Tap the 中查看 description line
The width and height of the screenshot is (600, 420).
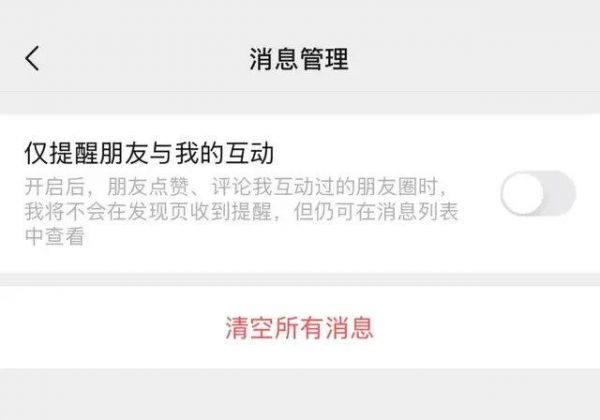tap(54, 236)
